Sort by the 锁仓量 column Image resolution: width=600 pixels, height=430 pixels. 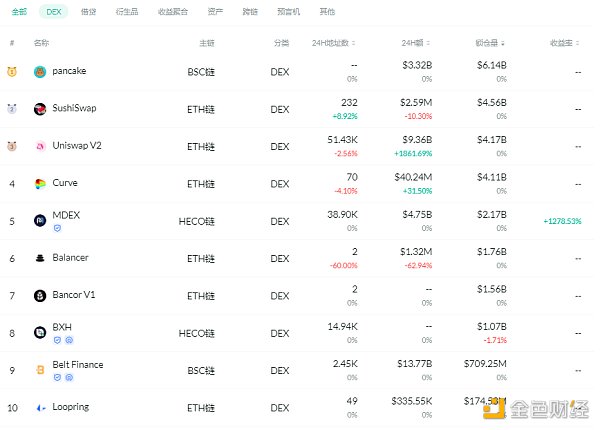[490, 43]
